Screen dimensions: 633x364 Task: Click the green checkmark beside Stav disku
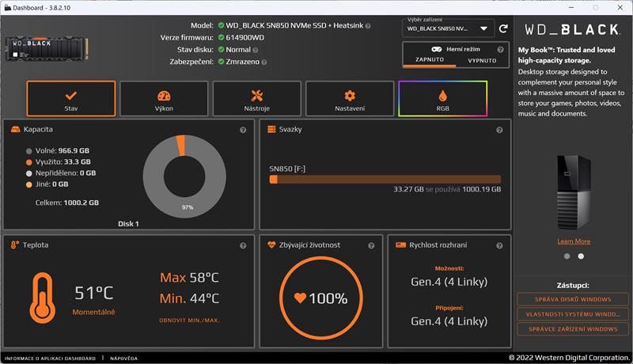221,49
